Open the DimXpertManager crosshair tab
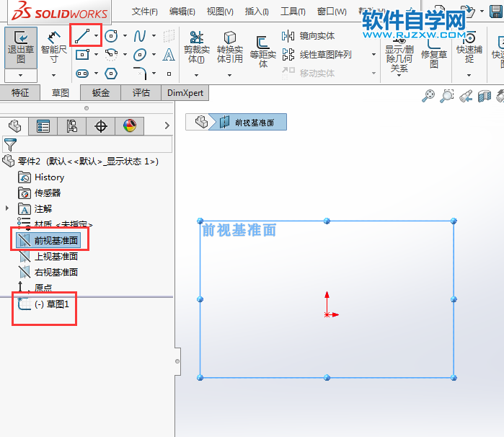The width and height of the screenshot is (504, 437). (x=101, y=126)
